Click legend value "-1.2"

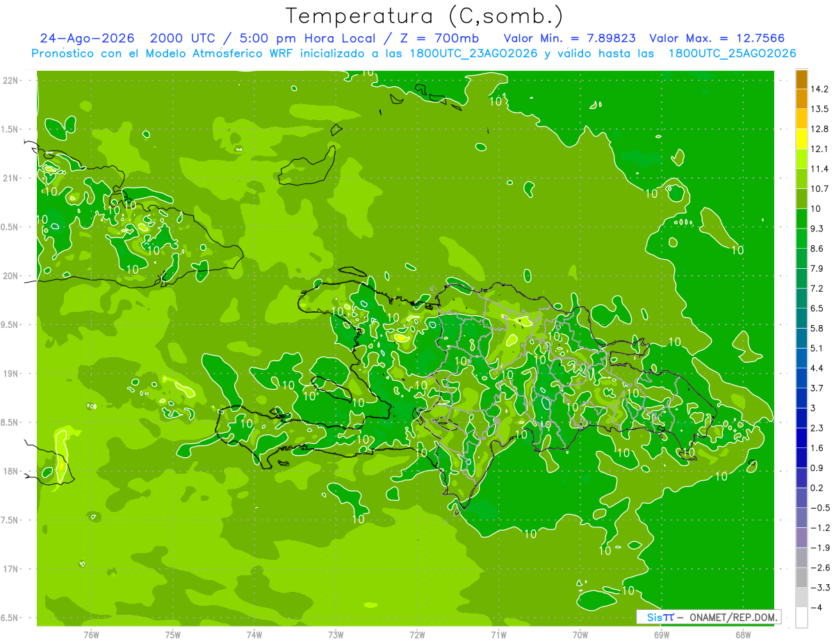[819, 527]
